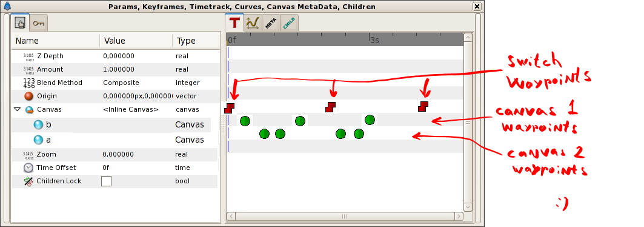Select the first red switch waypoint
644x227 pixels.
[230, 109]
